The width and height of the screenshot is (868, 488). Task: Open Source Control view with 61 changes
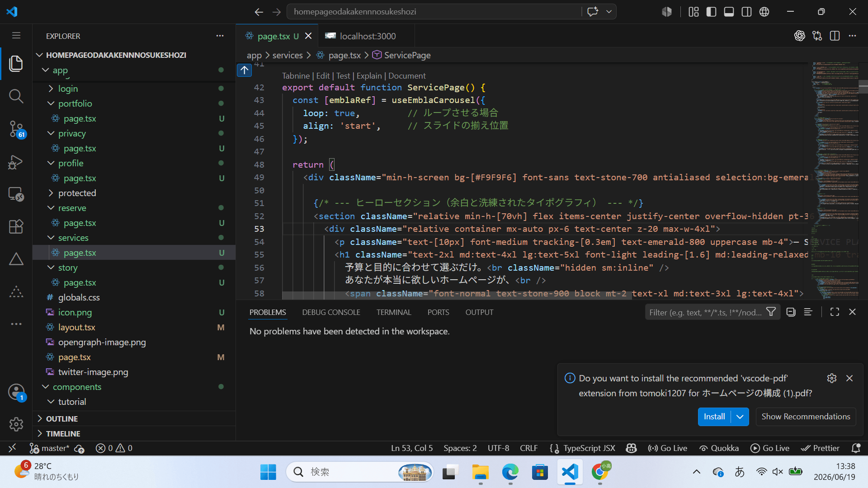tap(16, 129)
